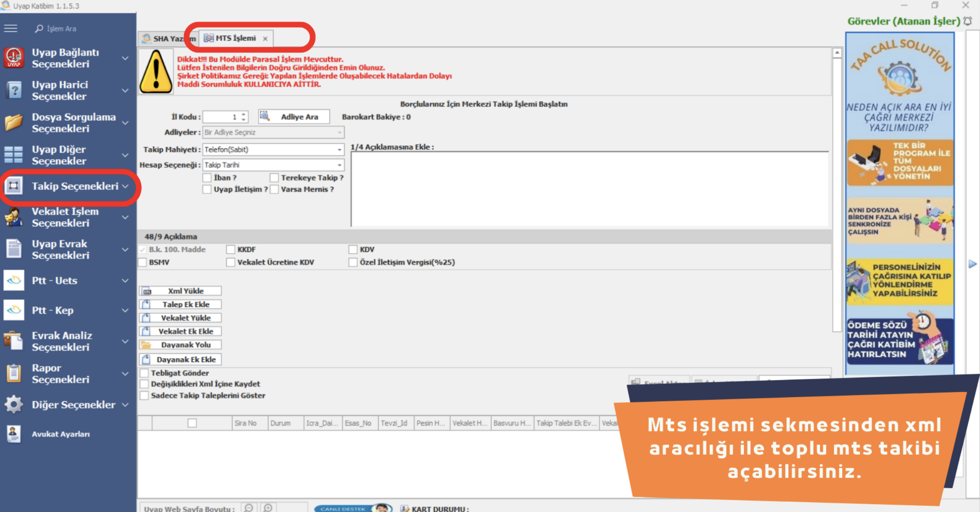Check Sadece Takip Taleplerini Göster
The image size is (980, 512).
point(144,395)
